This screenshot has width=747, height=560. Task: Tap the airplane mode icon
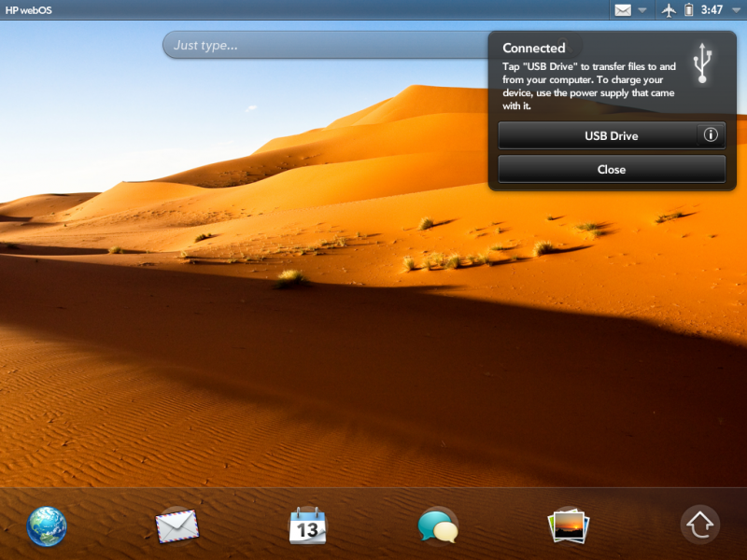(669, 10)
